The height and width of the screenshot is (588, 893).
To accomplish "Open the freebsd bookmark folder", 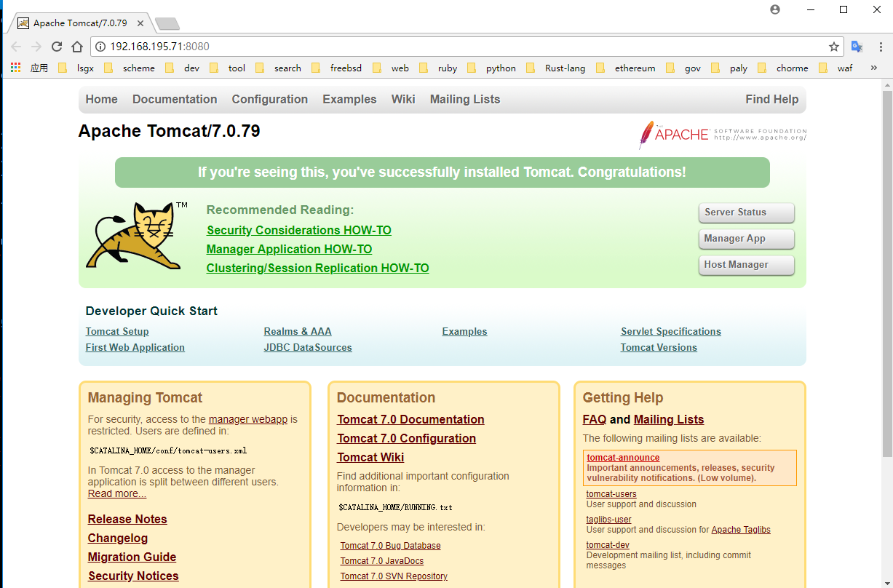I will (336, 68).
